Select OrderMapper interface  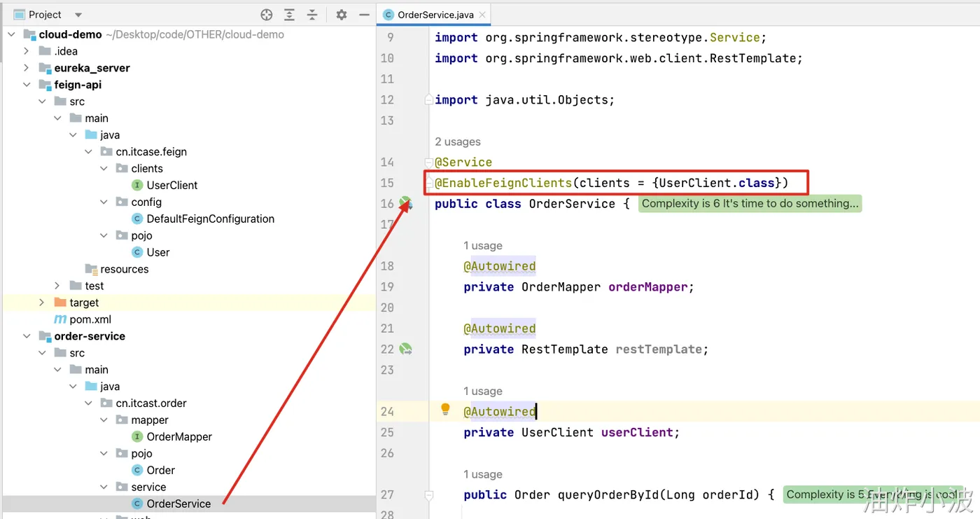pos(178,436)
